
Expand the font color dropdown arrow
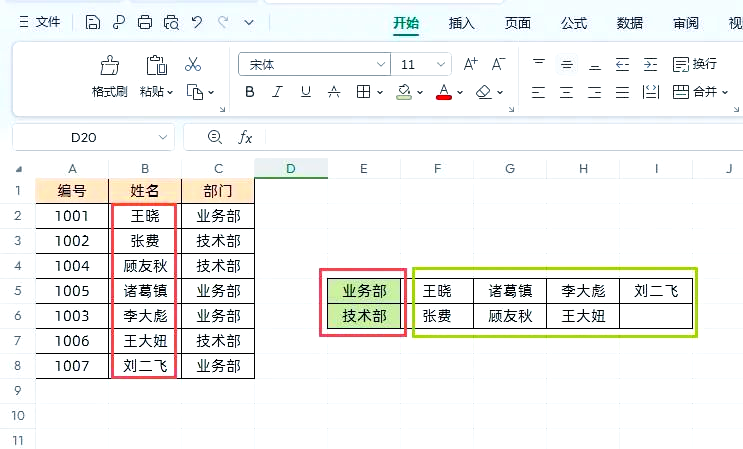click(460, 92)
